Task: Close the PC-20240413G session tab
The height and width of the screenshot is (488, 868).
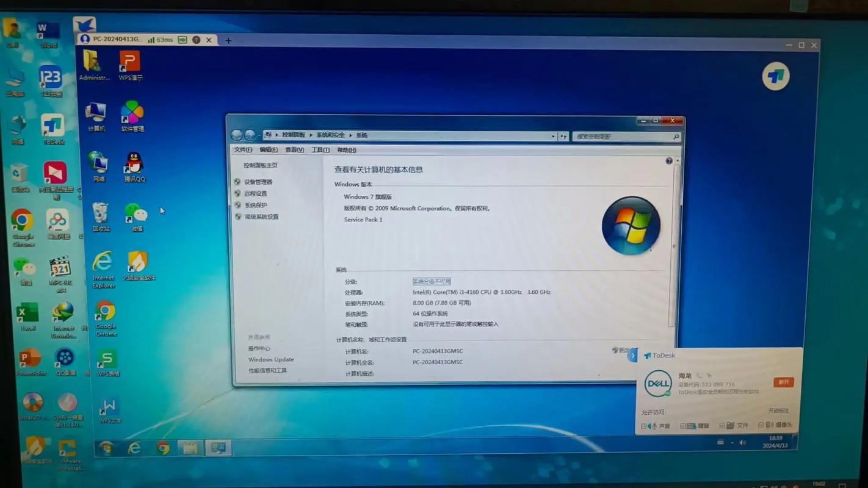Action: coord(209,40)
